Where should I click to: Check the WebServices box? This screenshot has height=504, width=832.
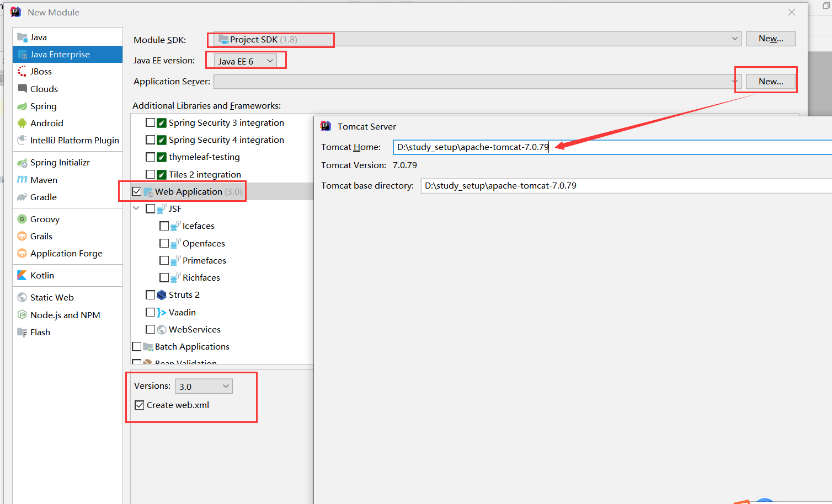[x=150, y=329]
